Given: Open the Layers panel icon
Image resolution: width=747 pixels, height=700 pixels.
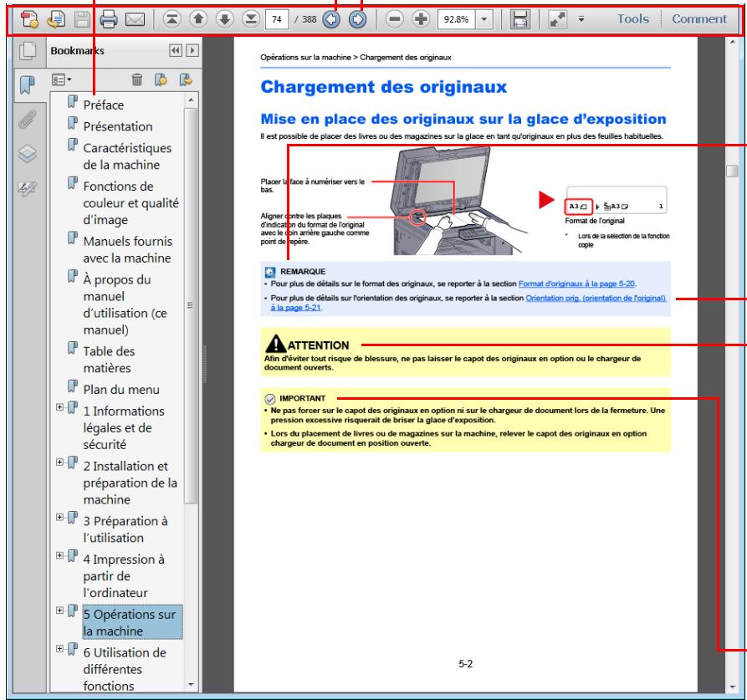Looking at the screenshot, I should click(27, 153).
